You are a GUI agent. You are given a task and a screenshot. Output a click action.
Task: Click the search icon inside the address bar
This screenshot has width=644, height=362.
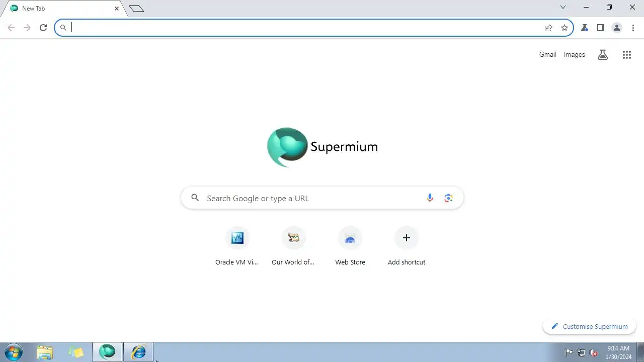click(63, 28)
